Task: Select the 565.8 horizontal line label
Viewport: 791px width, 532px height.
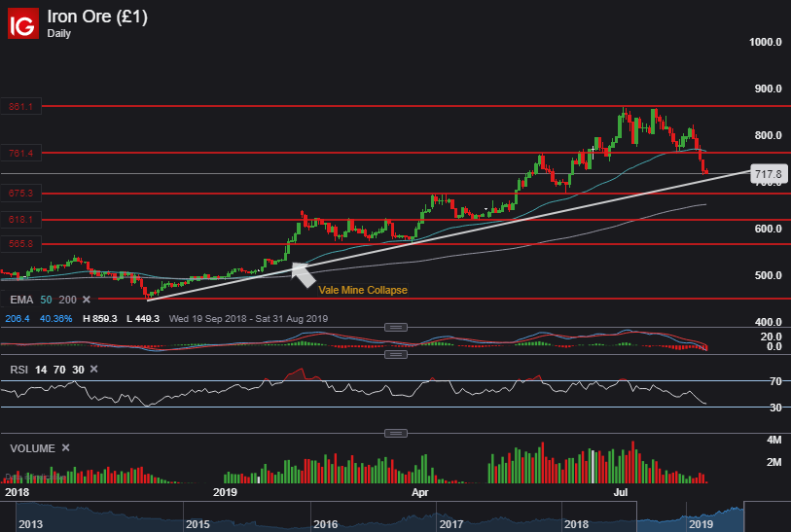Action: tap(20, 243)
